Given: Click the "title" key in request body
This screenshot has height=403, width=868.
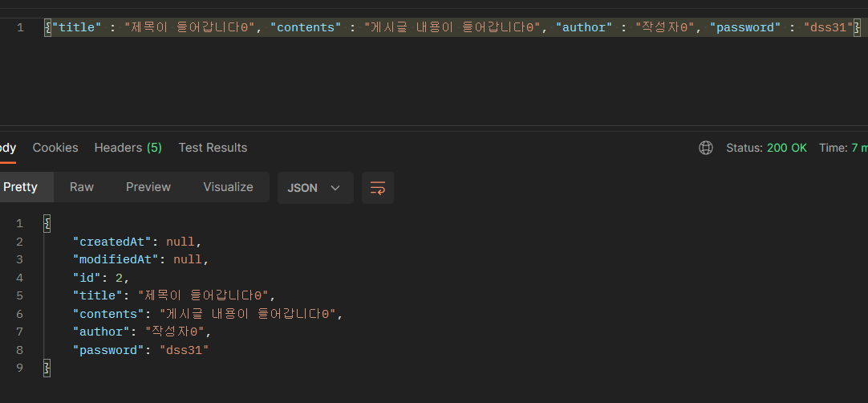Looking at the screenshot, I should click(77, 27).
